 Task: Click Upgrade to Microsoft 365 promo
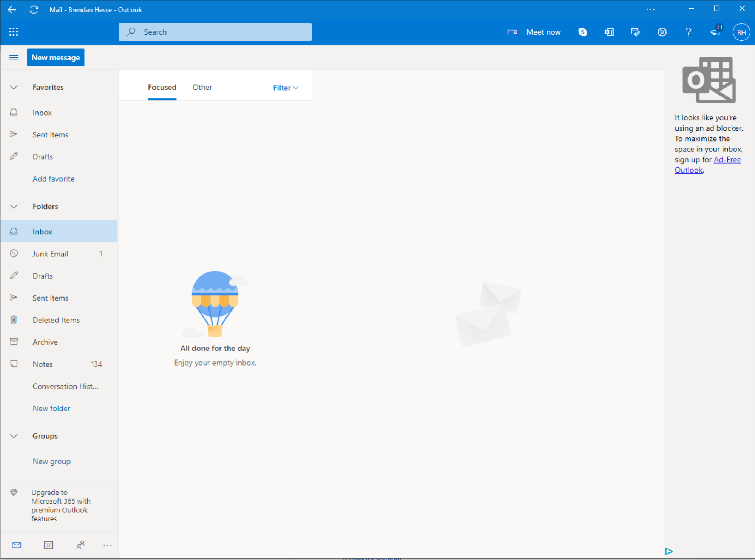59,505
